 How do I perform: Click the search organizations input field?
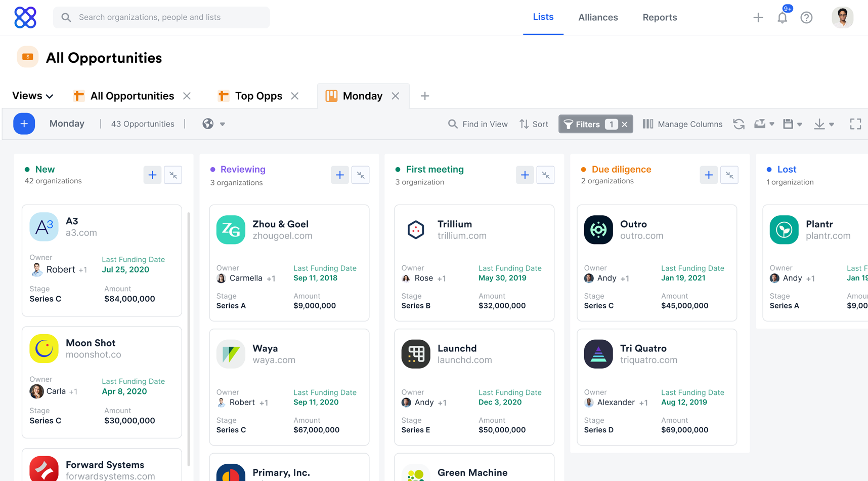click(x=161, y=17)
